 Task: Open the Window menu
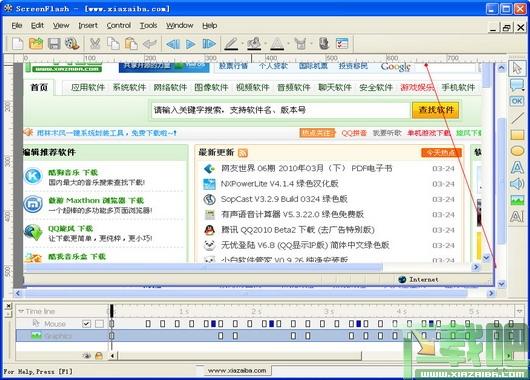tap(179, 26)
